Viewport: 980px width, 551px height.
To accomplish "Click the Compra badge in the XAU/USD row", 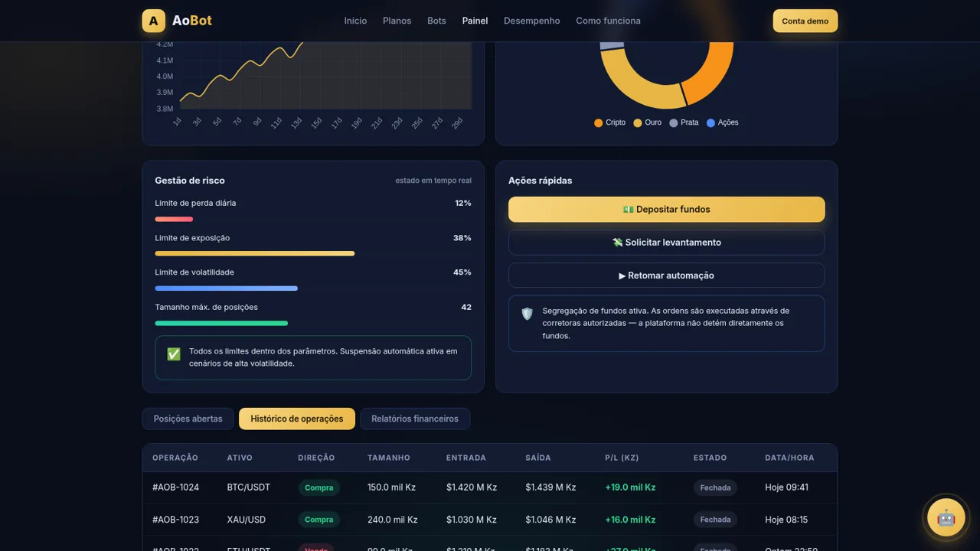I will click(319, 520).
